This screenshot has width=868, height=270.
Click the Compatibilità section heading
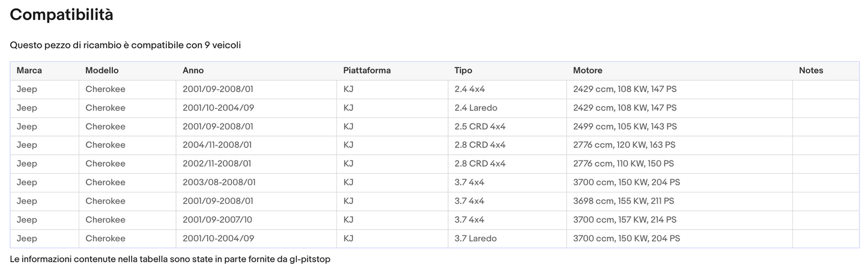tap(61, 15)
